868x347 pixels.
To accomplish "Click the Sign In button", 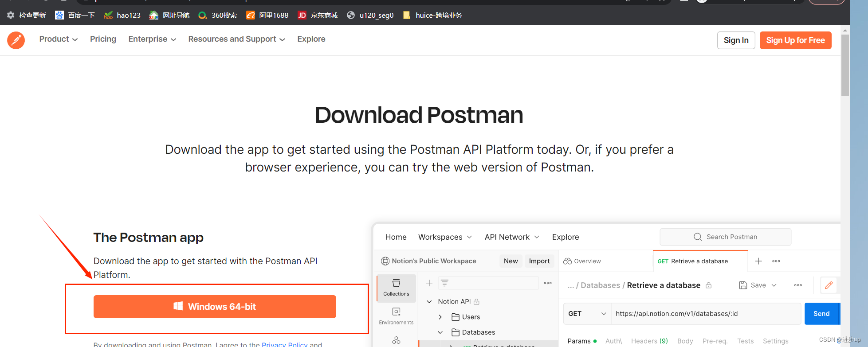I will click(x=736, y=40).
